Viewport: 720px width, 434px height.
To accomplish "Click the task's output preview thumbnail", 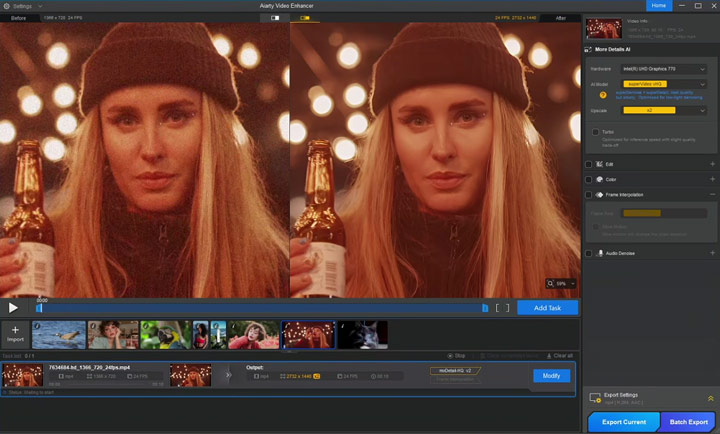I will pos(191,375).
